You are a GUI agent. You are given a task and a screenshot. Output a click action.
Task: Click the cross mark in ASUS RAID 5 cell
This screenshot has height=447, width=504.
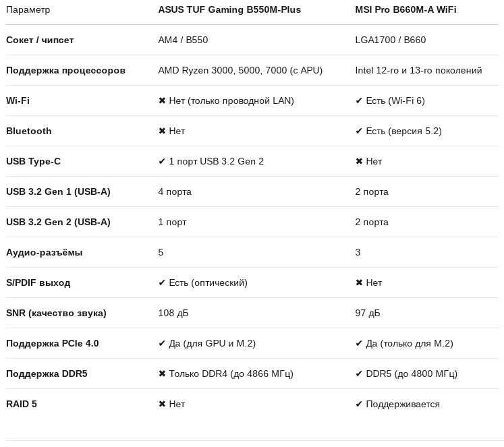pyautogui.click(x=162, y=404)
